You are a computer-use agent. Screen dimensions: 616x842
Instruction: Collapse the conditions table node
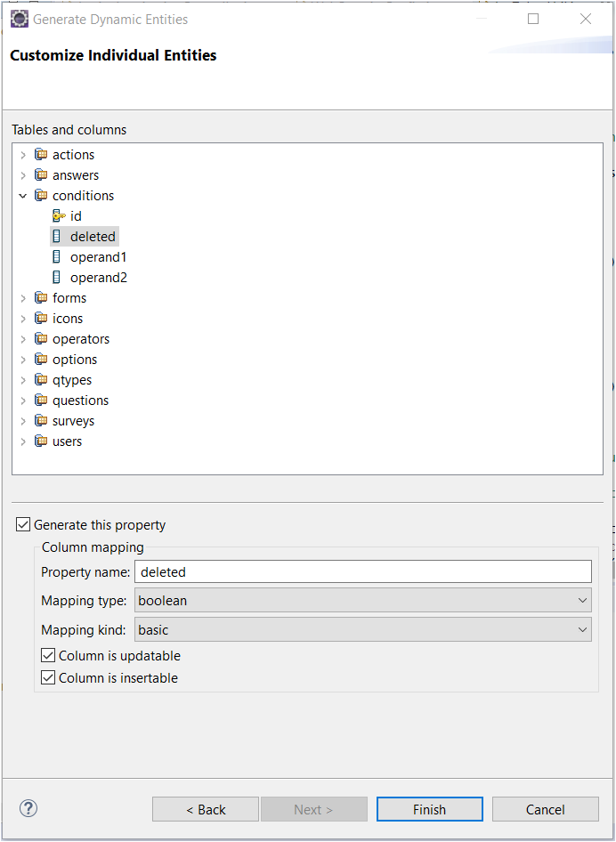click(x=23, y=196)
